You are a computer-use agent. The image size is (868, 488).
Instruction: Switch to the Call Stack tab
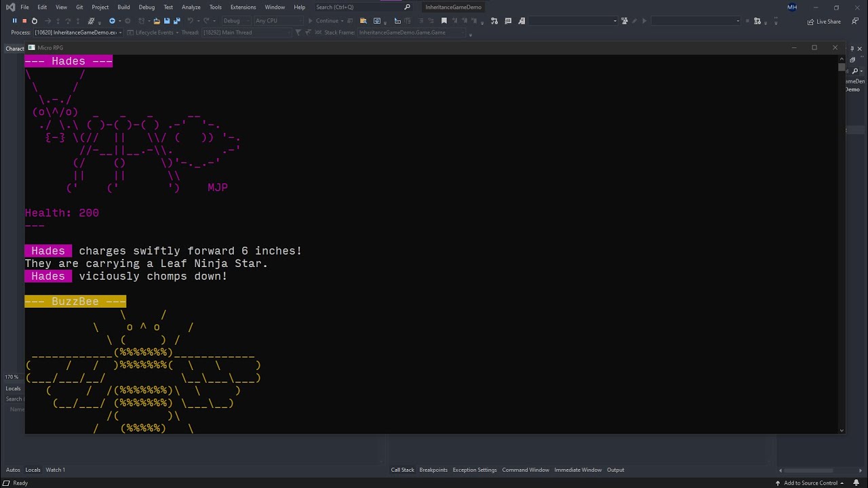point(402,470)
